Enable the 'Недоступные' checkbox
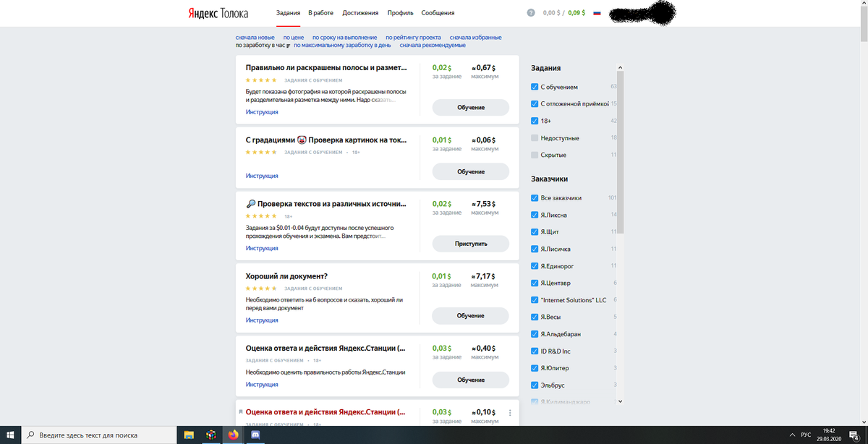 pyautogui.click(x=535, y=138)
